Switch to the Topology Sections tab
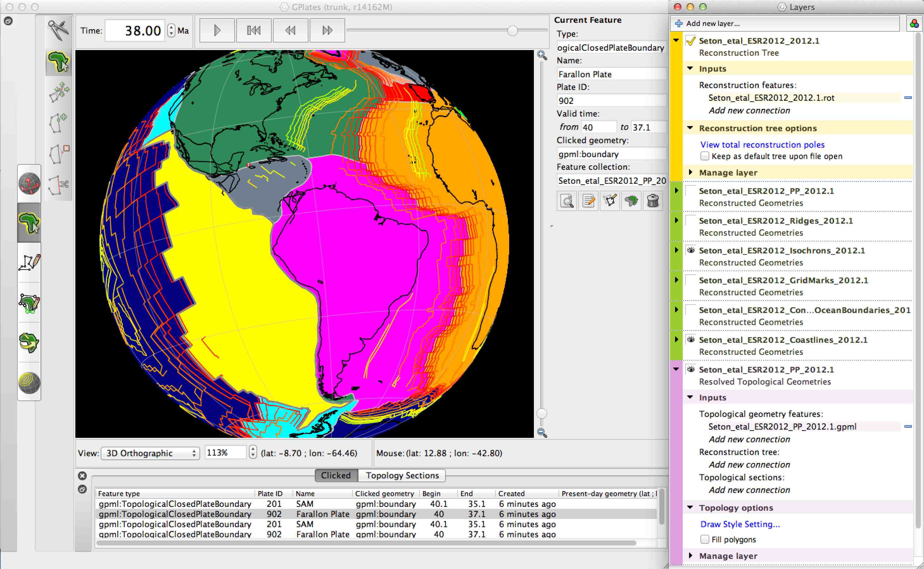 (402, 475)
